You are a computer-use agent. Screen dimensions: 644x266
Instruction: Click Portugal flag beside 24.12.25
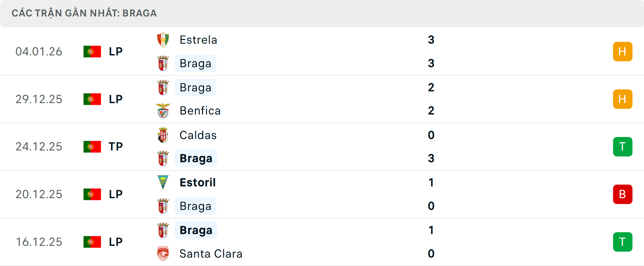pyautogui.click(x=92, y=147)
